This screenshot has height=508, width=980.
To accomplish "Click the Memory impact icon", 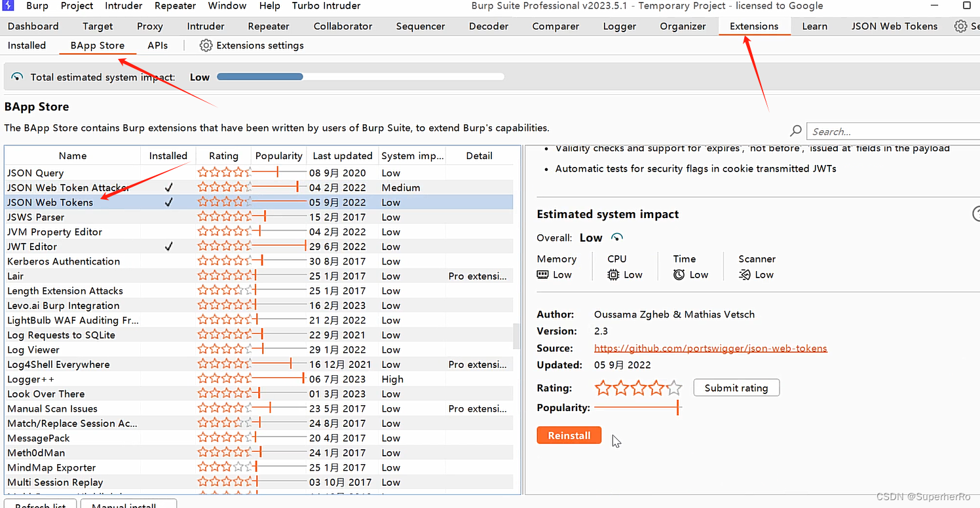I will tap(542, 274).
